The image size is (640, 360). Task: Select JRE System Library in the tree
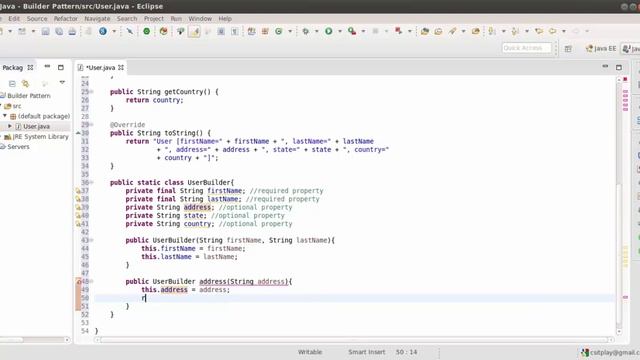click(40, 136)
